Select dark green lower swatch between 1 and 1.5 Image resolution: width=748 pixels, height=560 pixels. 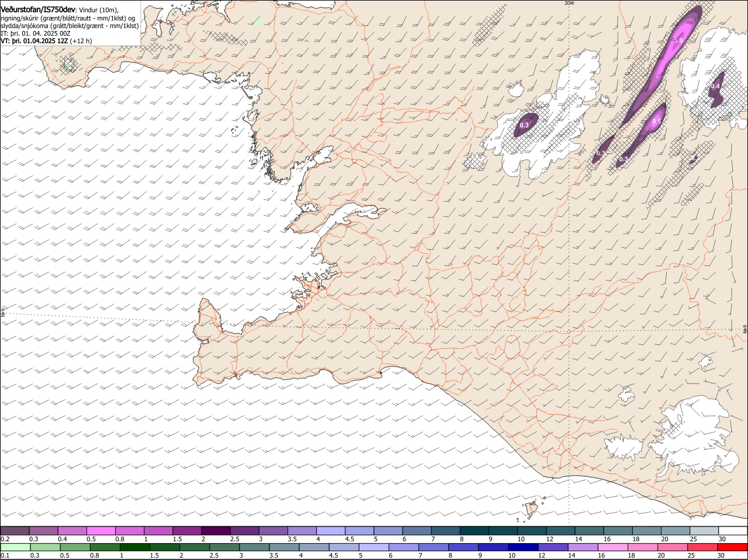click(134, 547)
